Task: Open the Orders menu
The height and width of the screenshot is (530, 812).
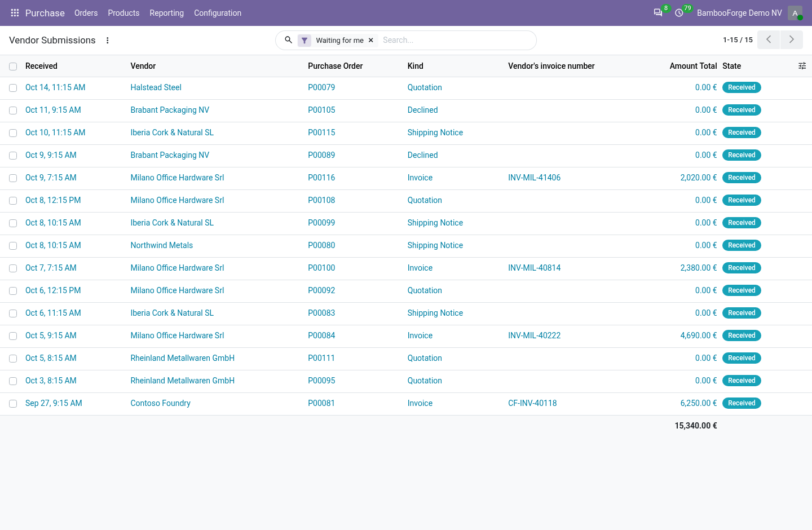Action: [x=86, y=13]
